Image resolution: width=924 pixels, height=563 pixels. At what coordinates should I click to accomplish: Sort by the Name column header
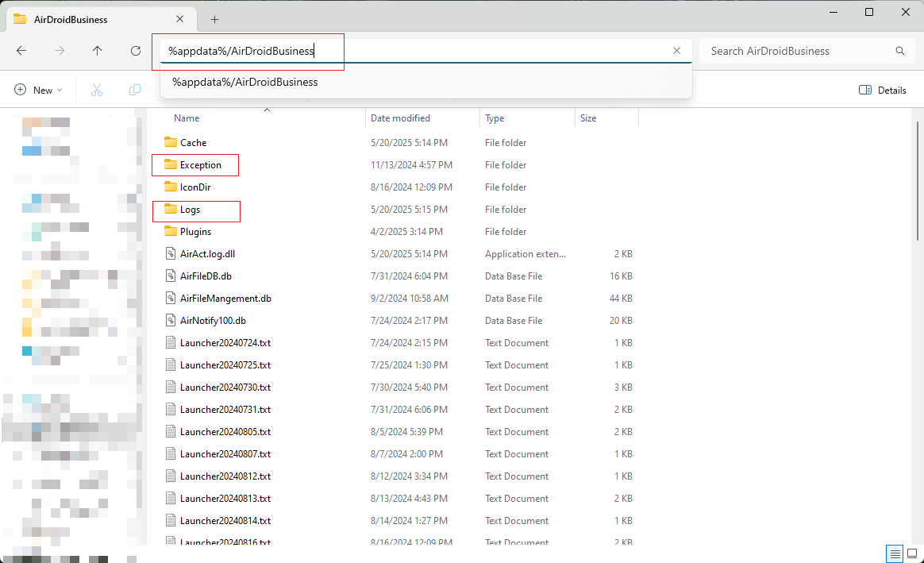pos(187,118)
